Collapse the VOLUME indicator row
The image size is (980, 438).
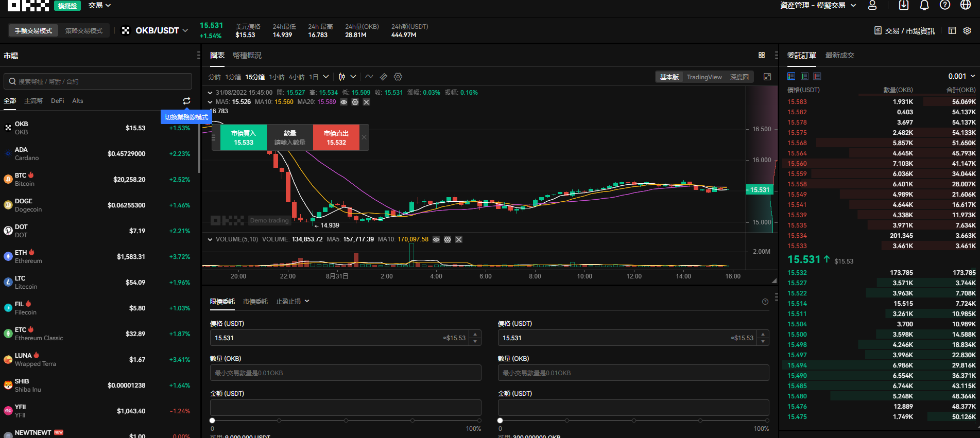click(210, 239)
